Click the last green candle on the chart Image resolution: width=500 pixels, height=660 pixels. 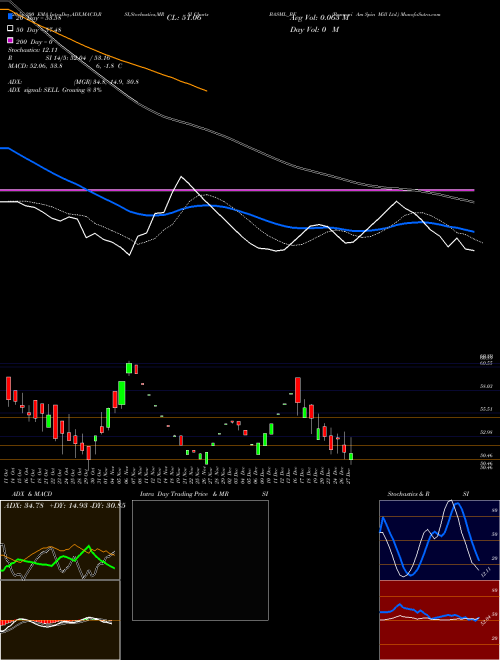[x=351, y=456]
